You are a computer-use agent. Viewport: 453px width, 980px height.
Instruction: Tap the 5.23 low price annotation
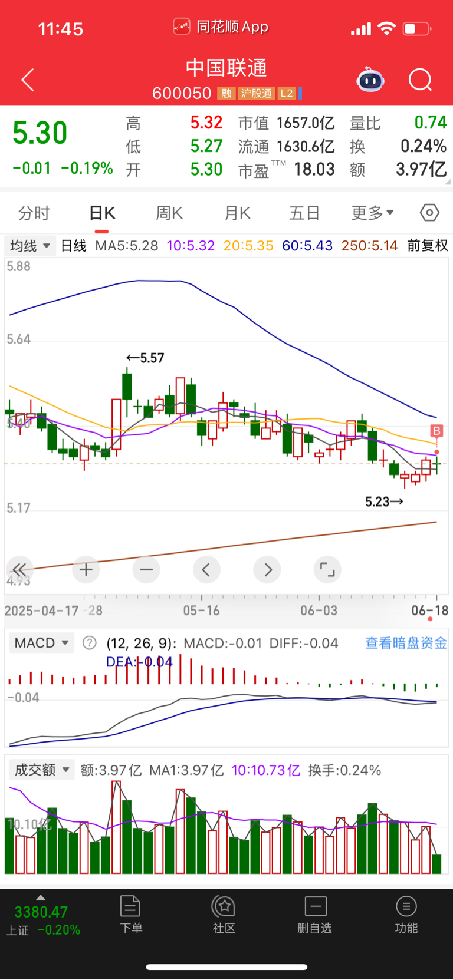384,501
